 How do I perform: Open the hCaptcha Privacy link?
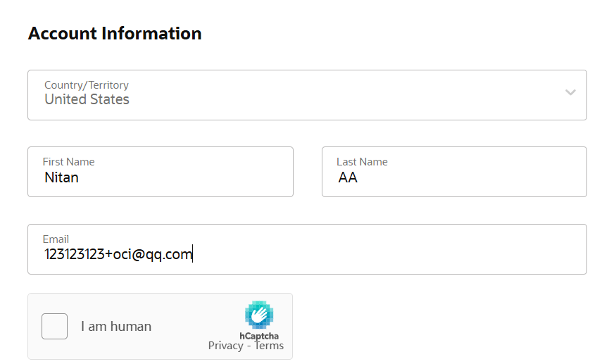tap(225, 346)
